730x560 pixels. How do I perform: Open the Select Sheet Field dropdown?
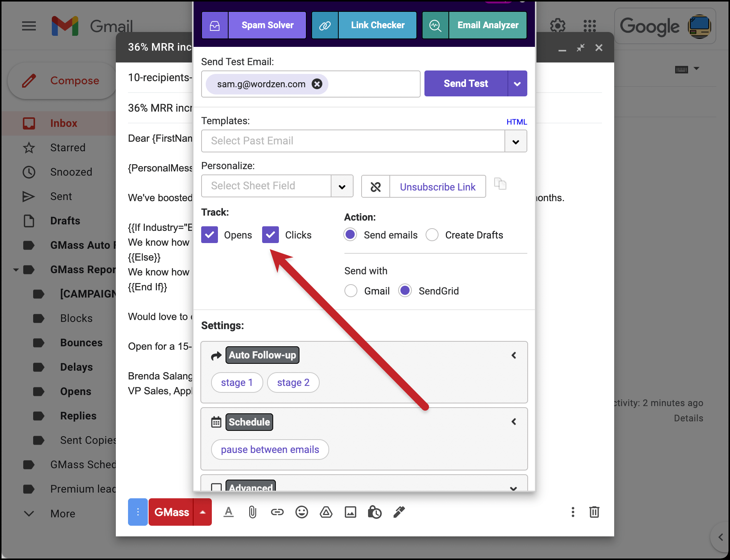(342, 186)
